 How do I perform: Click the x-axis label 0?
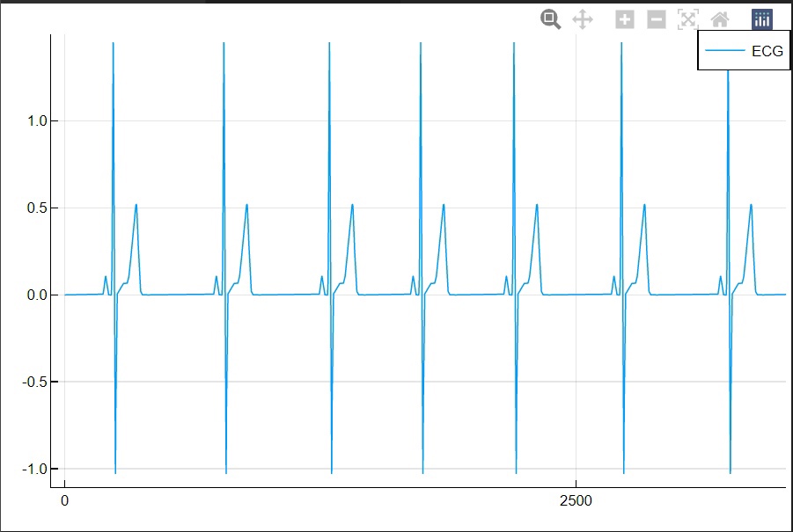pyautogui.click(x=65, y=500)
